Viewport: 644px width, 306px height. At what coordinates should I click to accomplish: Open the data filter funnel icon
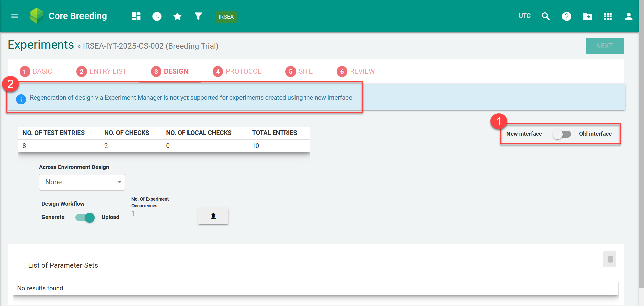(x=198, y=16)
